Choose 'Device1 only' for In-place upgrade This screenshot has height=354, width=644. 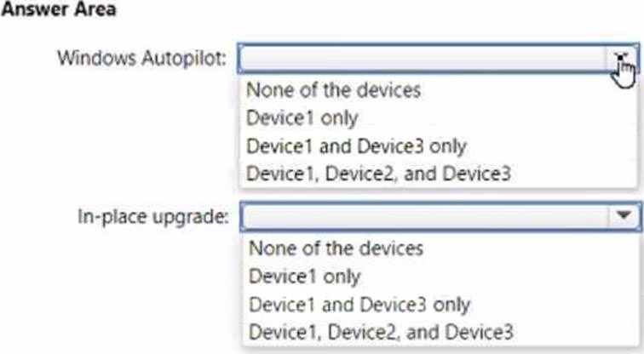(304, 277)
